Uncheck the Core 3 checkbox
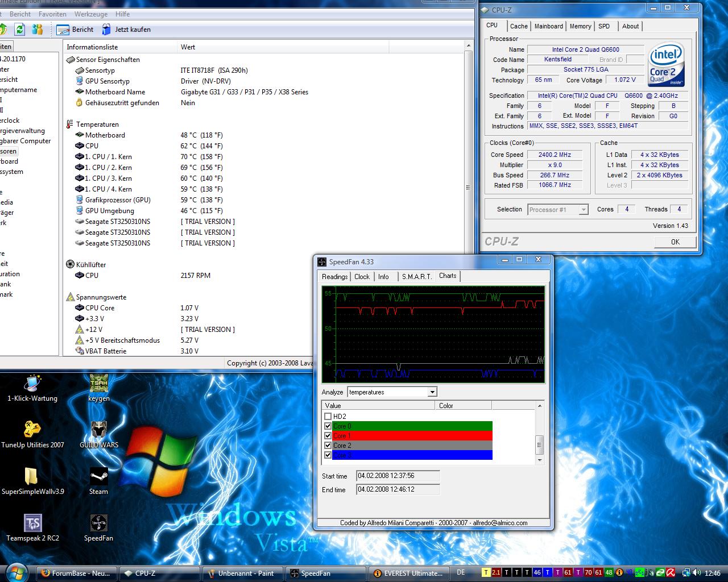The width and height of the screenshot is (728, 582). point(328,455)
